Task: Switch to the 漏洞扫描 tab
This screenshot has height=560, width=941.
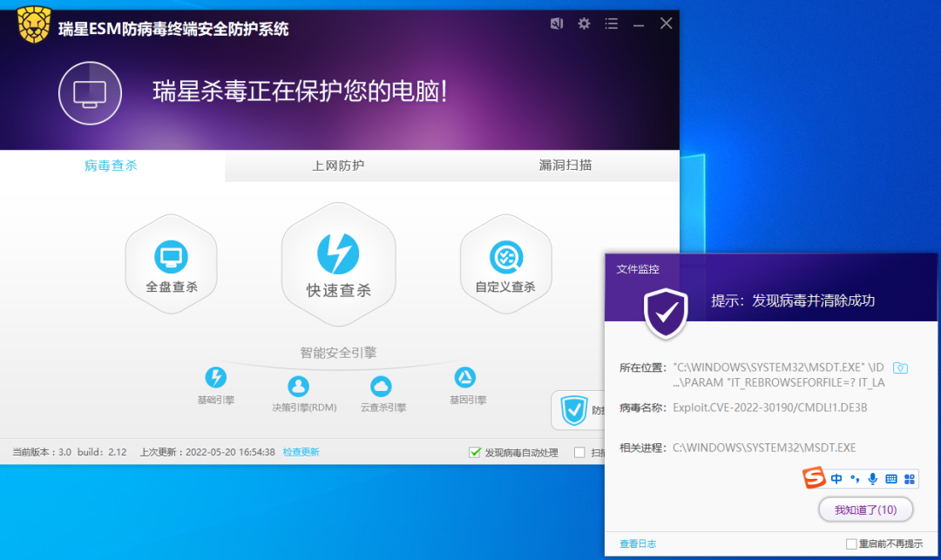Action: pos(565,165)
